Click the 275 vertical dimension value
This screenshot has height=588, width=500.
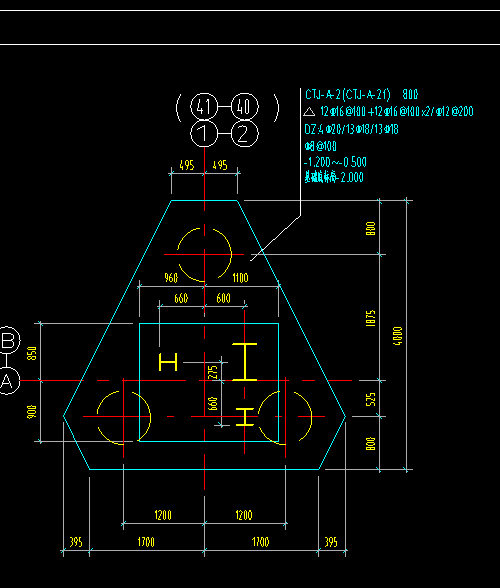click(x=213, y=372)
